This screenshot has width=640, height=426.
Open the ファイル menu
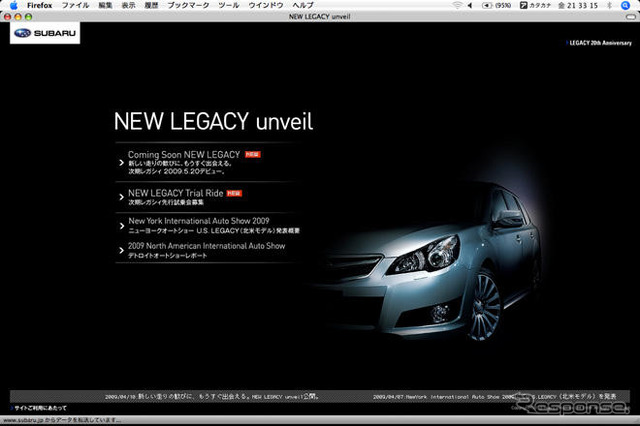(75, 5)
